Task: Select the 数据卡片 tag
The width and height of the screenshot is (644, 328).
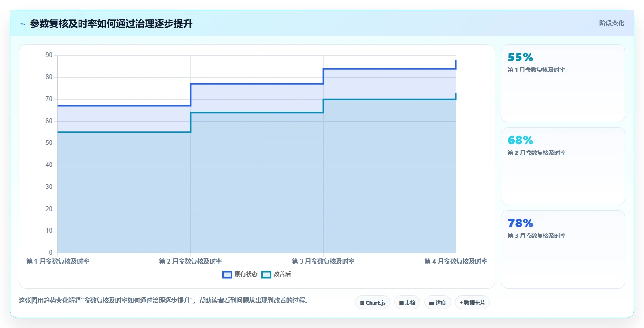Action: coord(472,303)
